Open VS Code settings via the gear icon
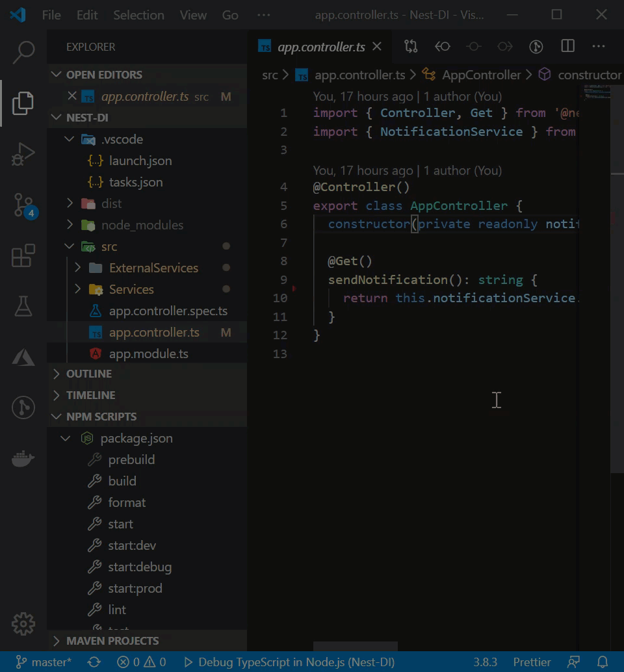 23,623
